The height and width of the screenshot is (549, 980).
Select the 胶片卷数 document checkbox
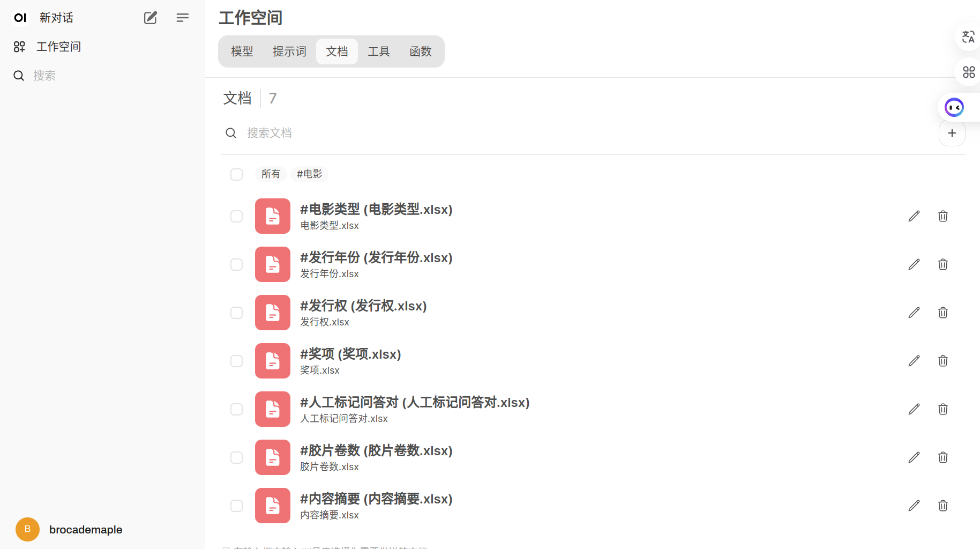tap(236, 457)
